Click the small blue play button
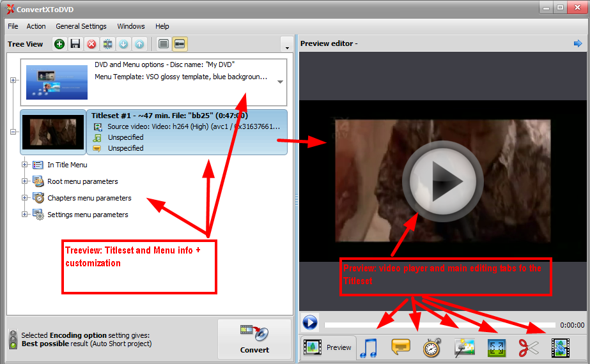This screenshot has height=364, width=590. 310,322
